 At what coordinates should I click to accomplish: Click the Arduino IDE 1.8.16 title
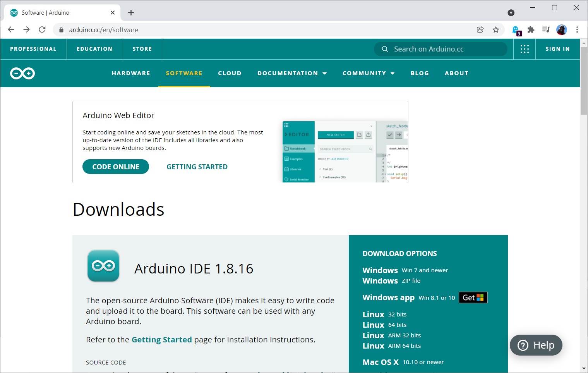pos(194,269)
